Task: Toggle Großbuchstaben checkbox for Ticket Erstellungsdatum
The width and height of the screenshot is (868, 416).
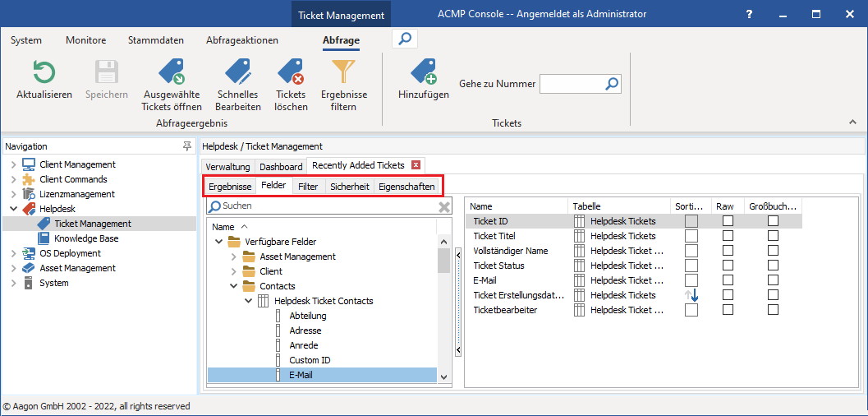Action: [x=773, y=295]
